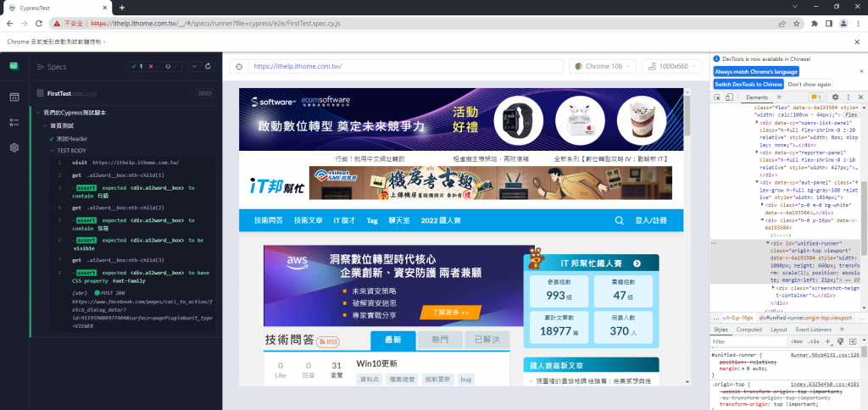868x410 pixels.
Task: Open the 1000x660 viewport dropdown
Action: pos(672,66)
